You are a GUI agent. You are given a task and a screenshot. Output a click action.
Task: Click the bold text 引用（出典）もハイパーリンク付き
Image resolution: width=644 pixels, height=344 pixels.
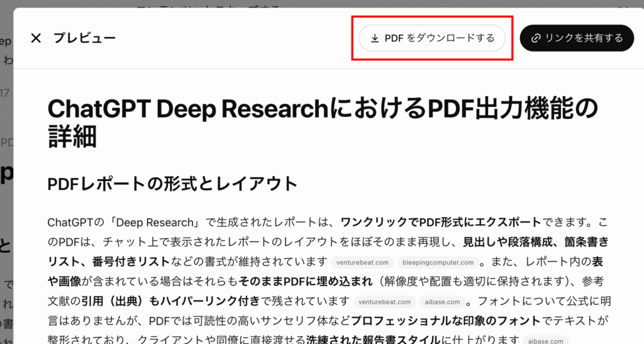[170, 301]
